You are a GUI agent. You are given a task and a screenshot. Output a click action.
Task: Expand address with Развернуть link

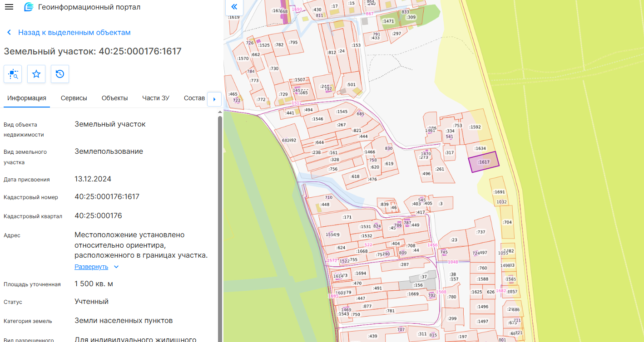pyautogui.click(x=91, y=267)
